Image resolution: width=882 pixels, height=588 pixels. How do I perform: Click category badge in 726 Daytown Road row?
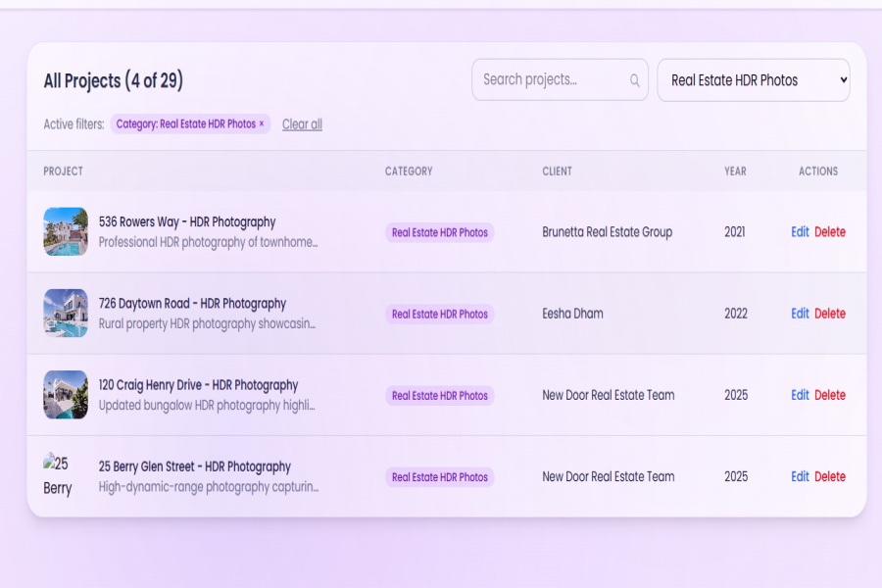coord(439,315)
